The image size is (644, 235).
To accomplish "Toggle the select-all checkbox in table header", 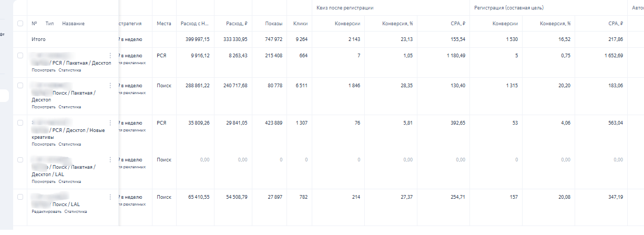I will click(20, 24).
